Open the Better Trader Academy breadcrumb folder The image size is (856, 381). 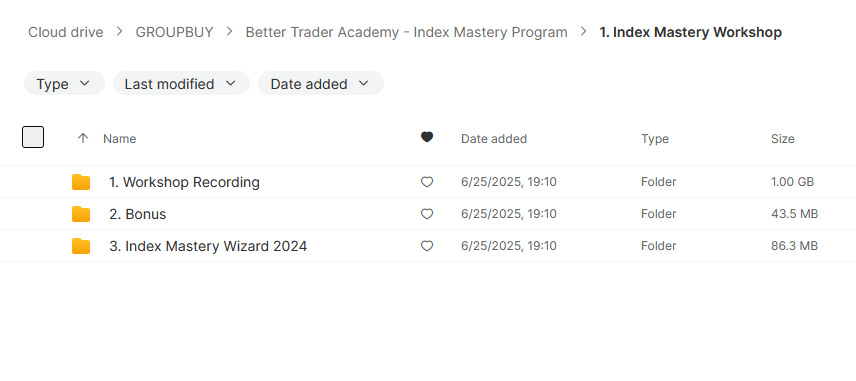pos(406,32)
